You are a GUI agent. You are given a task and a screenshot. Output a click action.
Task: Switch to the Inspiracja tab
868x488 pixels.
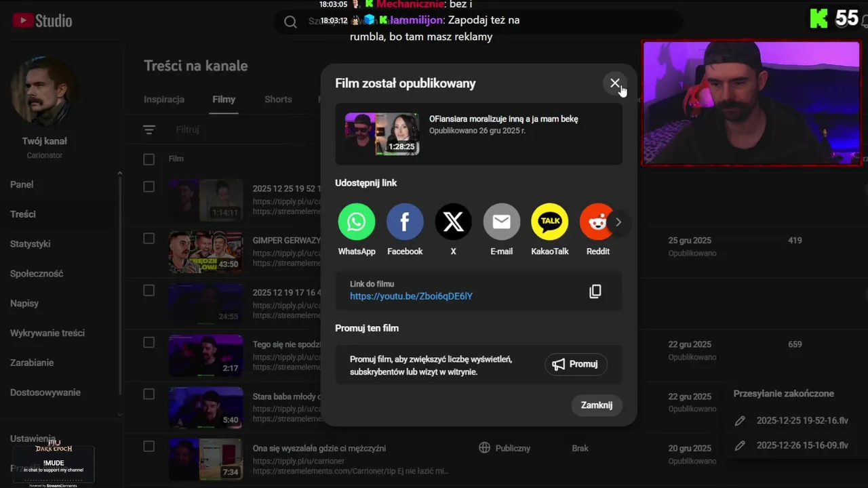(x=164, y=99)
